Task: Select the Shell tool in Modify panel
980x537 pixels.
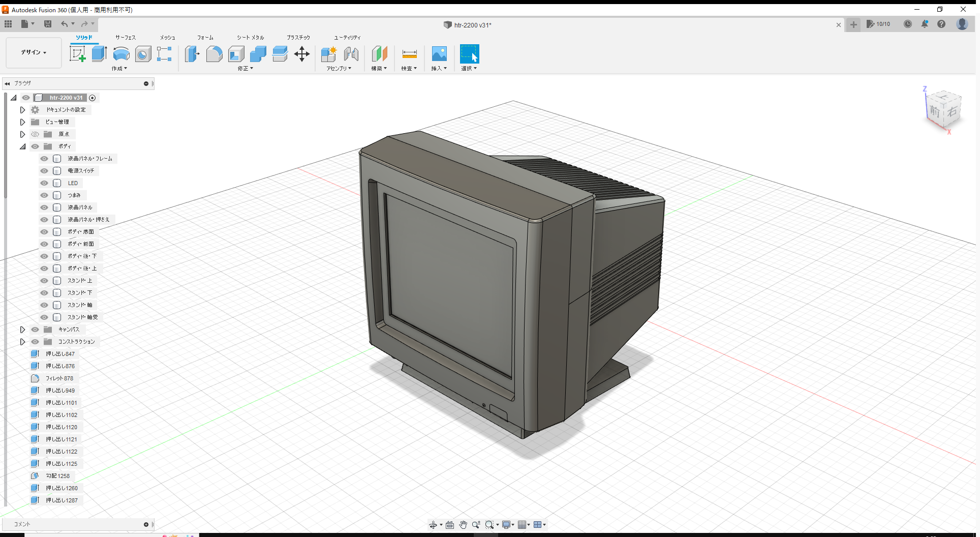Action: [236, 53]
